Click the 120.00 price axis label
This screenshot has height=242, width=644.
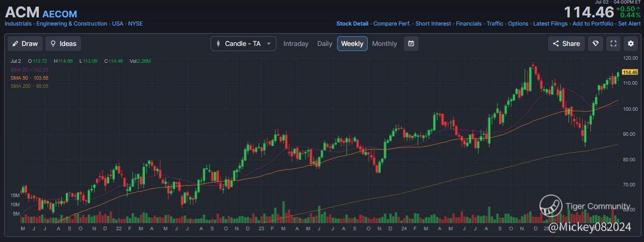pos(630,58)
